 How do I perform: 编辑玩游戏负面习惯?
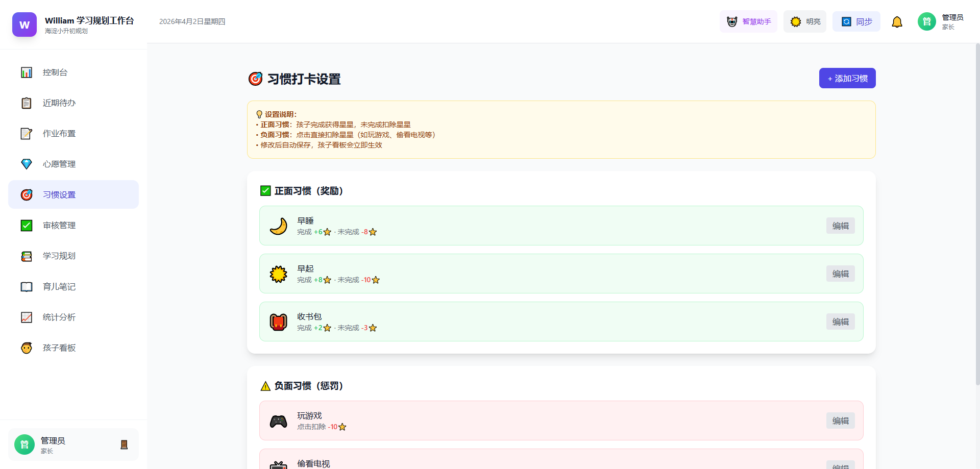[x=840, y=421]
